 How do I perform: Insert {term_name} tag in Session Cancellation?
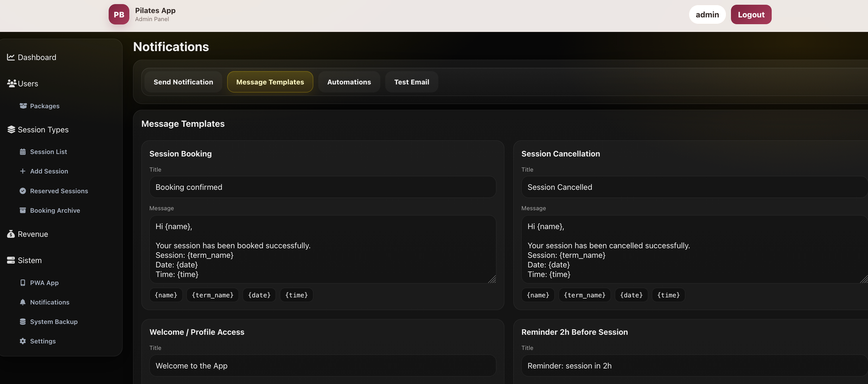pyautogui.click(x=585, y=295)
